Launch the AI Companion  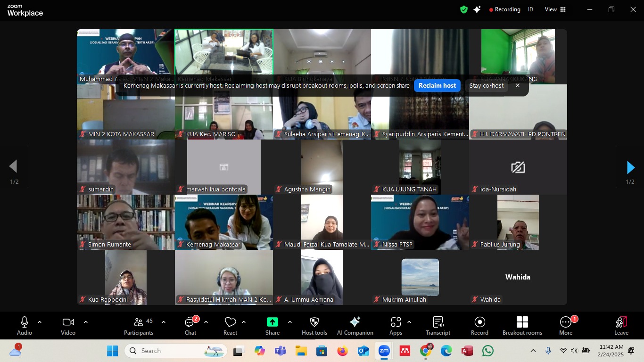coord(355,325)
